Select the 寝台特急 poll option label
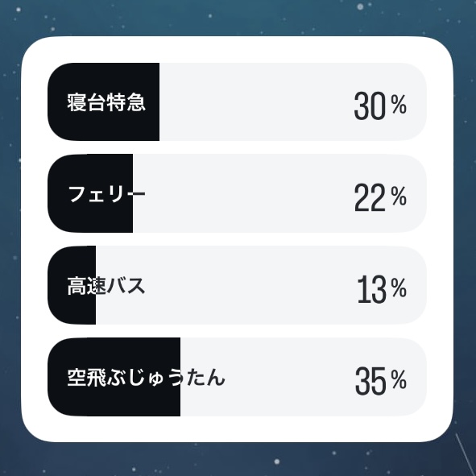 pyautogui.click(x=106, y=102)
